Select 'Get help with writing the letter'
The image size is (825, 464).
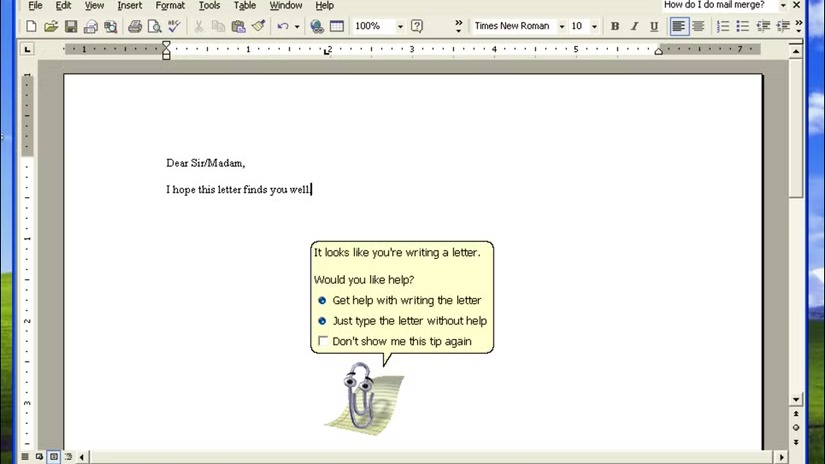(x=399, y=300)
